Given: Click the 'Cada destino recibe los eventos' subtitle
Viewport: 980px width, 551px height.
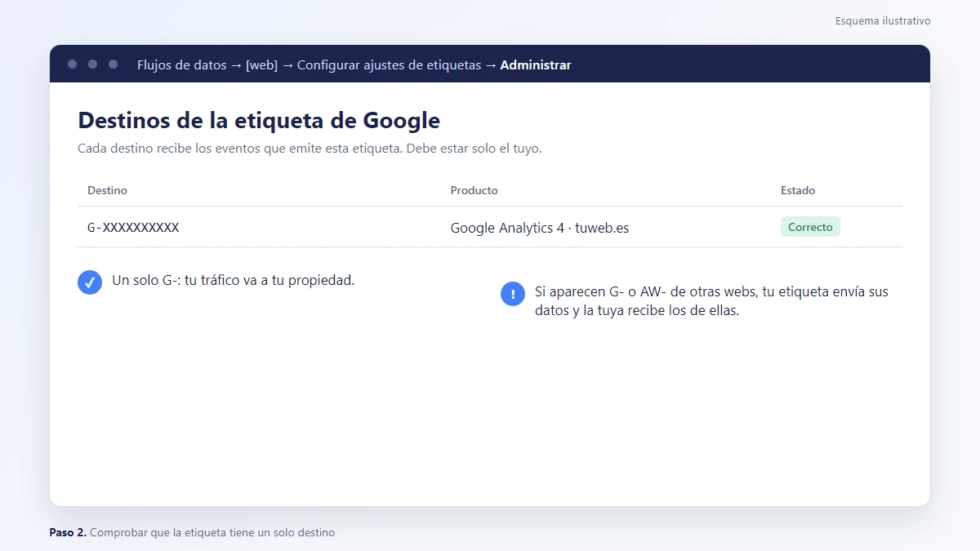Looking at the screenshot, I should (x=310, y=149).
